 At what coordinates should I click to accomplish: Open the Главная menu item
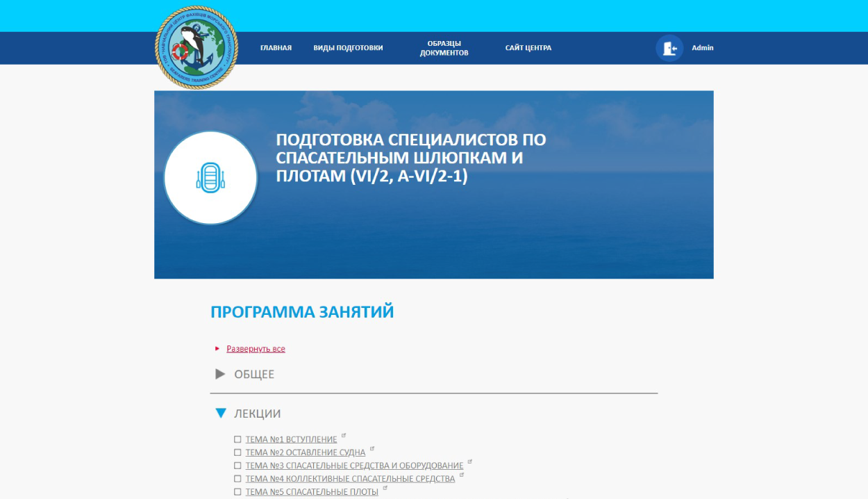[276, 48]
